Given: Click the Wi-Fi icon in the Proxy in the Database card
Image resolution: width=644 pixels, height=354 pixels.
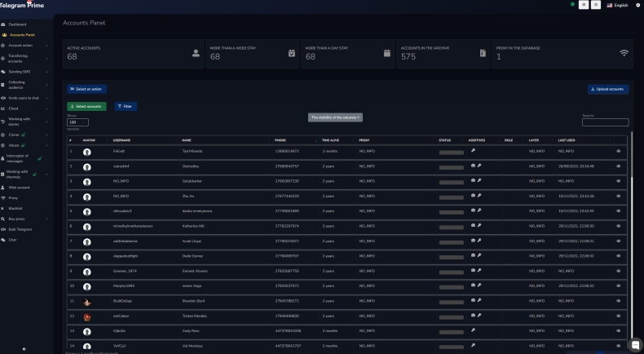Looking at the screenshot, I should click(x=624, y=53).
